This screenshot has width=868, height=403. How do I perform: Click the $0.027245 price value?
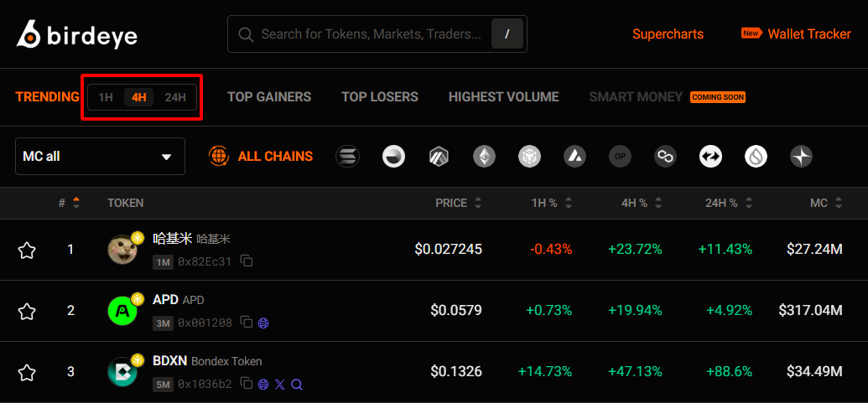(449, 250)
